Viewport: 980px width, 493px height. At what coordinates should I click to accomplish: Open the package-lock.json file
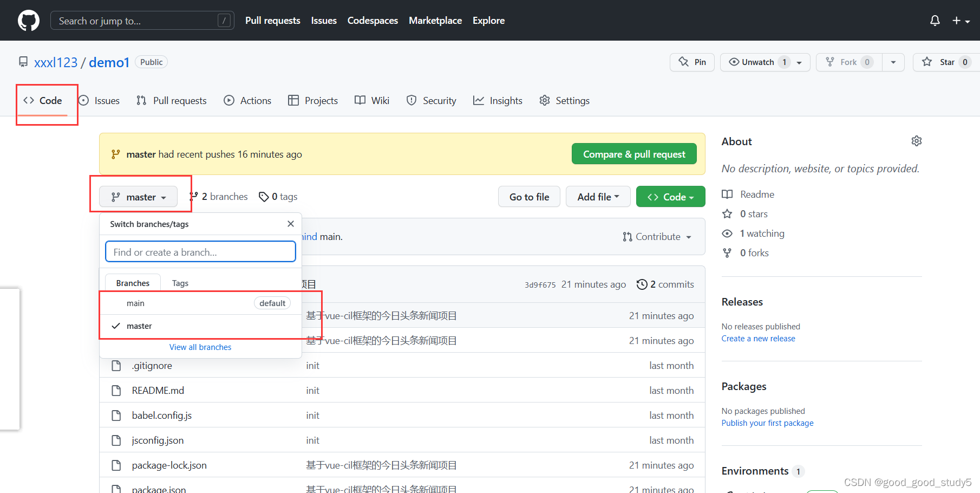pyautogui.click(x=169, y=465)
